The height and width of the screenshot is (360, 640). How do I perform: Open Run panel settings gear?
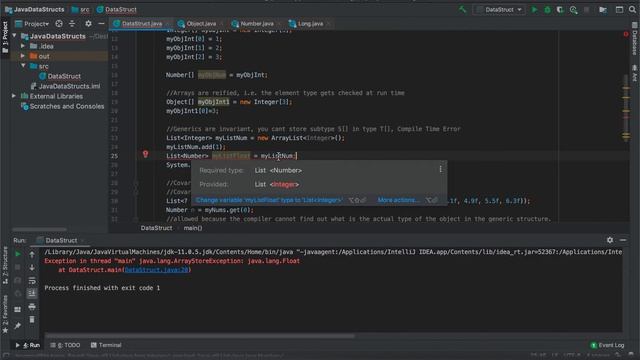610,240
